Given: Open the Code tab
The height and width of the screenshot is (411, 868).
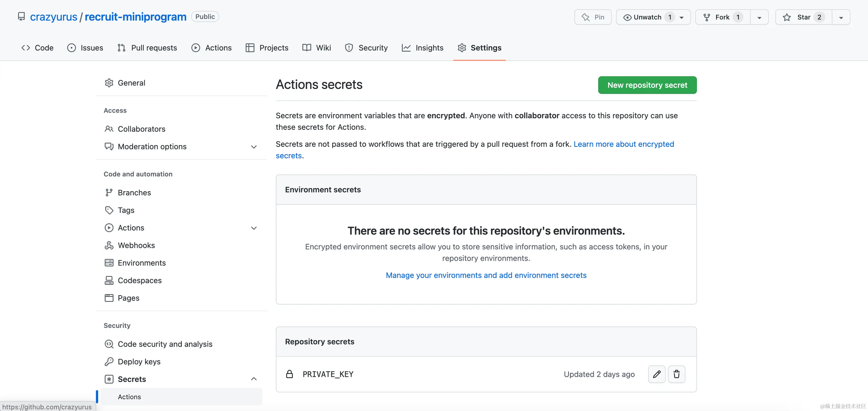Looking at the screenshot, I should tap(37, 48).
